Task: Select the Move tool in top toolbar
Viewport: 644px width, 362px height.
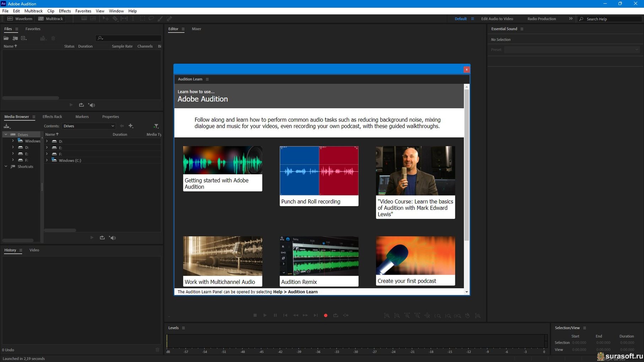Action: tap(105, 19)
